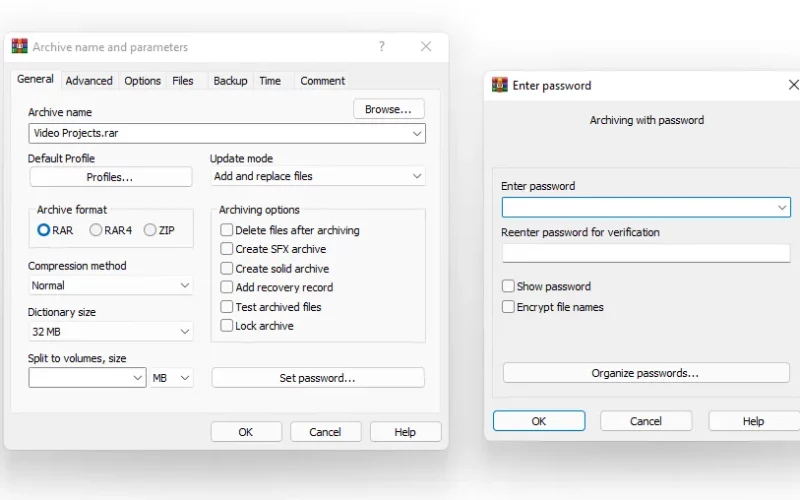Click the Set password button
This screenshot has height=500, width=800.
pyautogui.click(x=318, y=378)
